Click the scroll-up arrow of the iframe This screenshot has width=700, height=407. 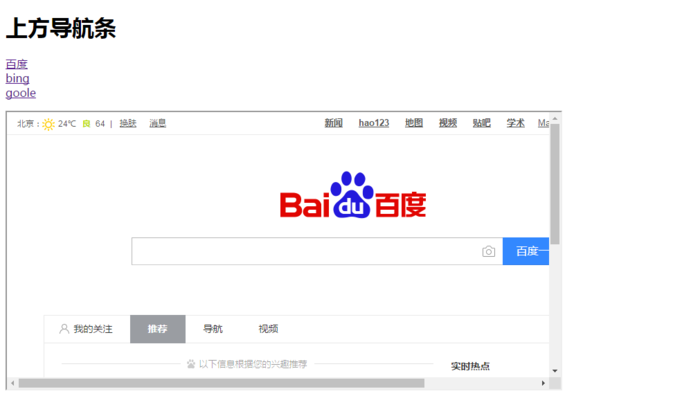click(555, 119)
